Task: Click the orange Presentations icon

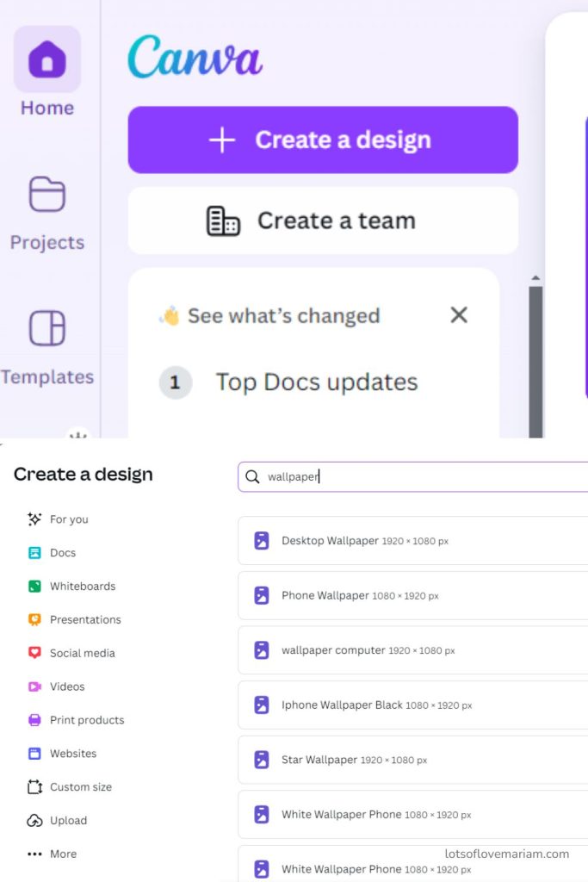Action: pyautogui.click(x=34, y=619)
